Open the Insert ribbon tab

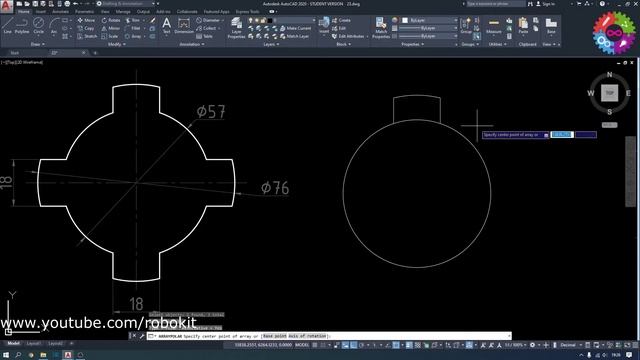coord(41,11)
